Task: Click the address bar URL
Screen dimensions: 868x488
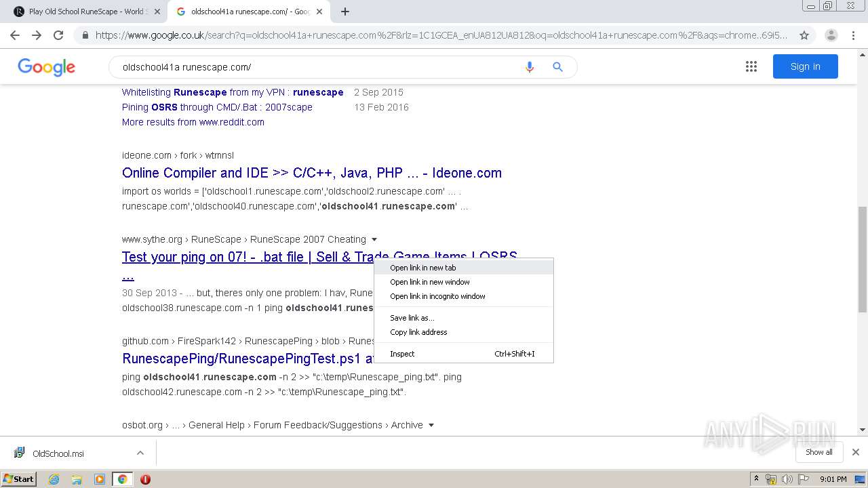Action: pos(441,35)
